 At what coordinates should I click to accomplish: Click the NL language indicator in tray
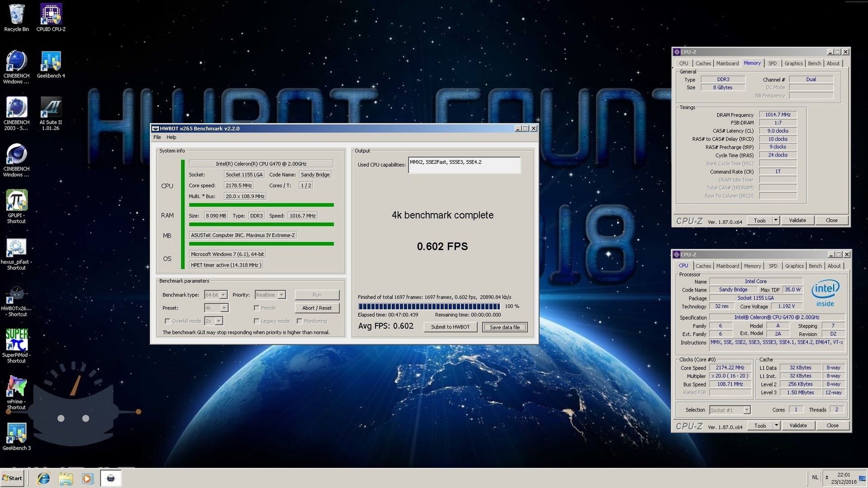815,477
